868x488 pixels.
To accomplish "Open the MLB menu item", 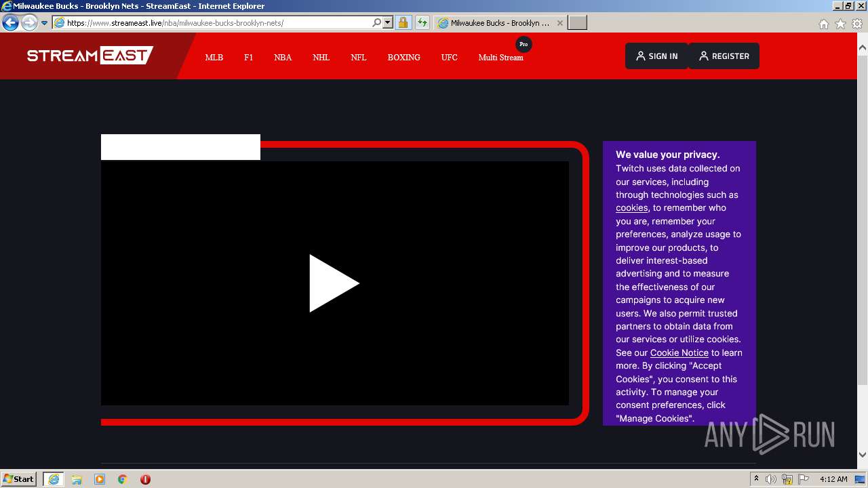I will pyautogui.click(x=214, y=58).
